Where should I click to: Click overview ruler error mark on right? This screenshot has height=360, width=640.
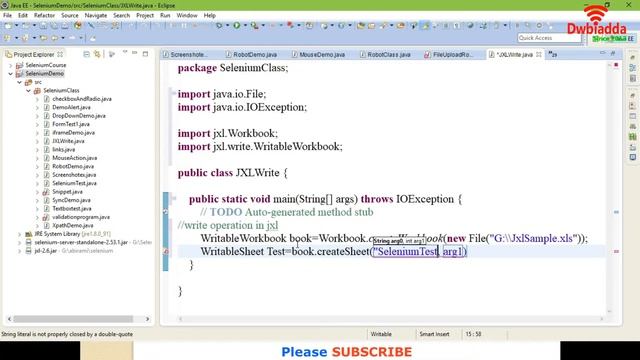pyautogui.click(x=616, y=251)
